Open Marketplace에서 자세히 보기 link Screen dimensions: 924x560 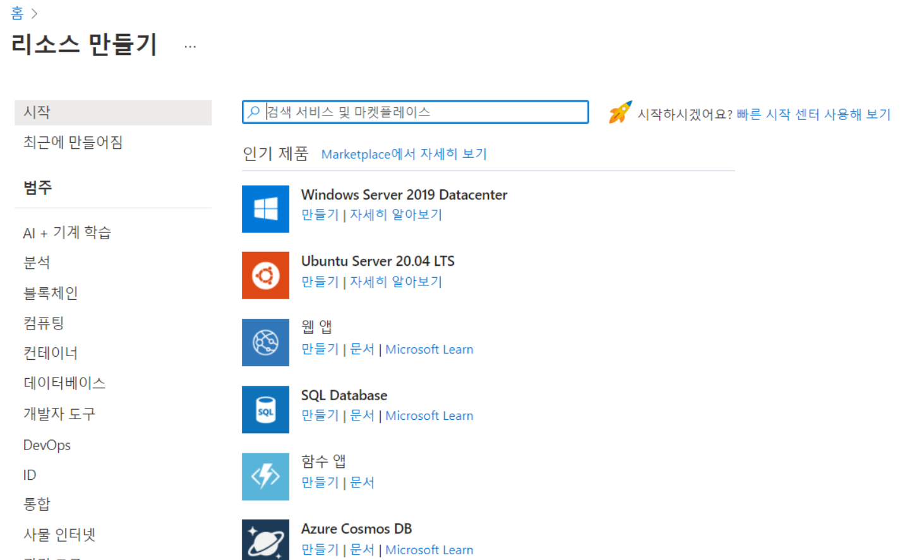tap(404, 154)
